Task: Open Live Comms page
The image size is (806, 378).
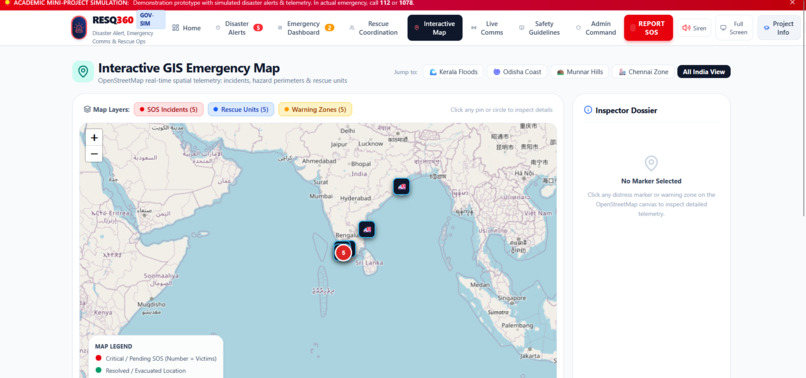Action: click(487, 28)
